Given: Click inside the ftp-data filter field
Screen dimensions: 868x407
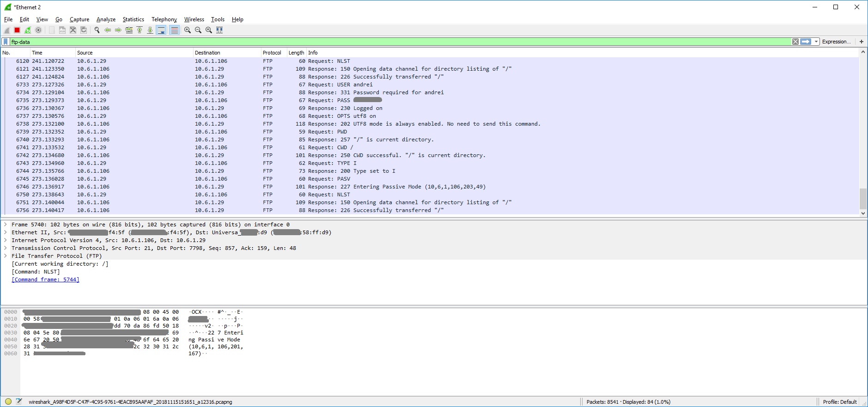Looking at the screenshot, I should click(x=400, y=42).
